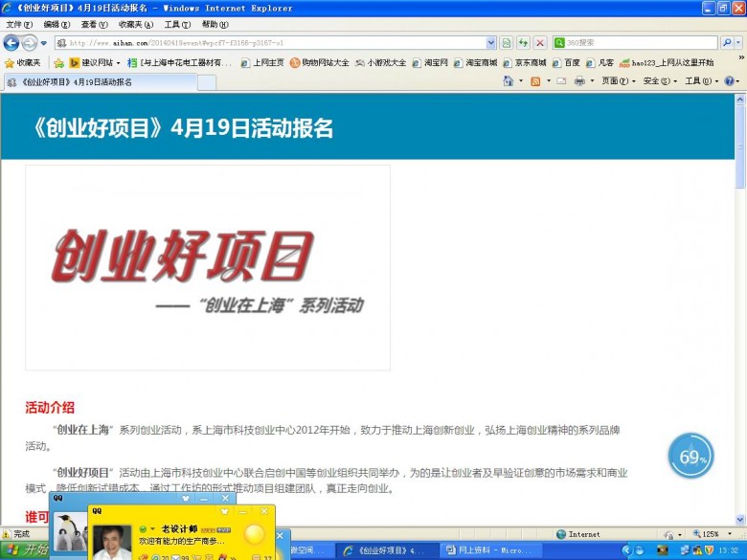Click the Internet security zone status
The height and width of the screenshot is (560, 747).
click(578, 534)
